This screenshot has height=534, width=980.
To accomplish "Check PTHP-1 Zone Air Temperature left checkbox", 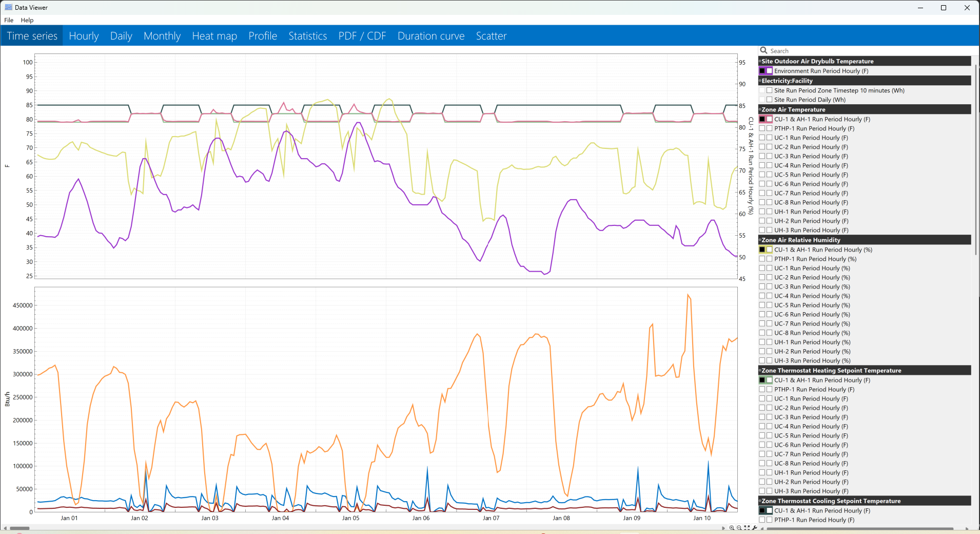I will point(762,128).
